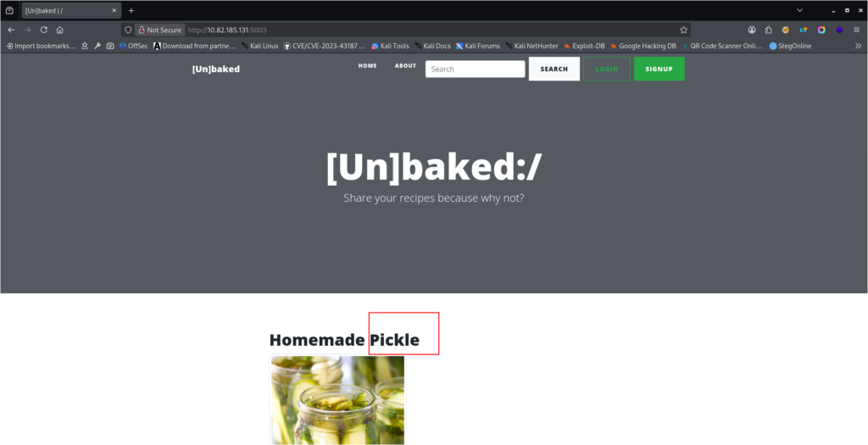This screenshot has width=868, height=445.
Task: Focus the recipe Search input field
Action: point(475,70)
